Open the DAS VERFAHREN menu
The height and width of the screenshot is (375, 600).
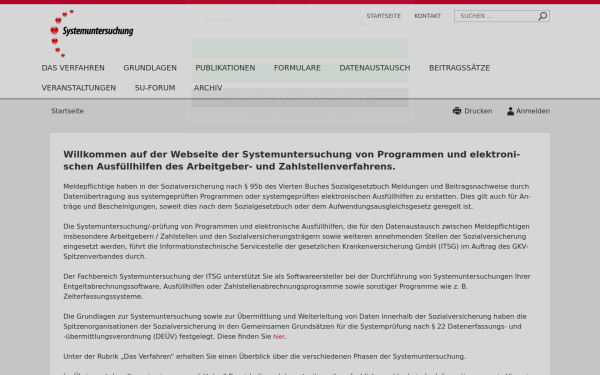pyautogui.click(x=73, y=68)
